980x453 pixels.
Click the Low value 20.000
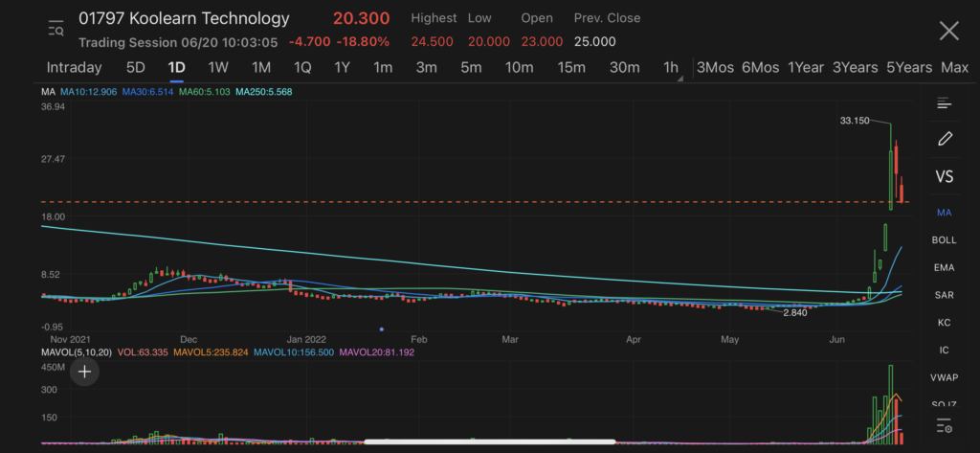click(489, 42)
